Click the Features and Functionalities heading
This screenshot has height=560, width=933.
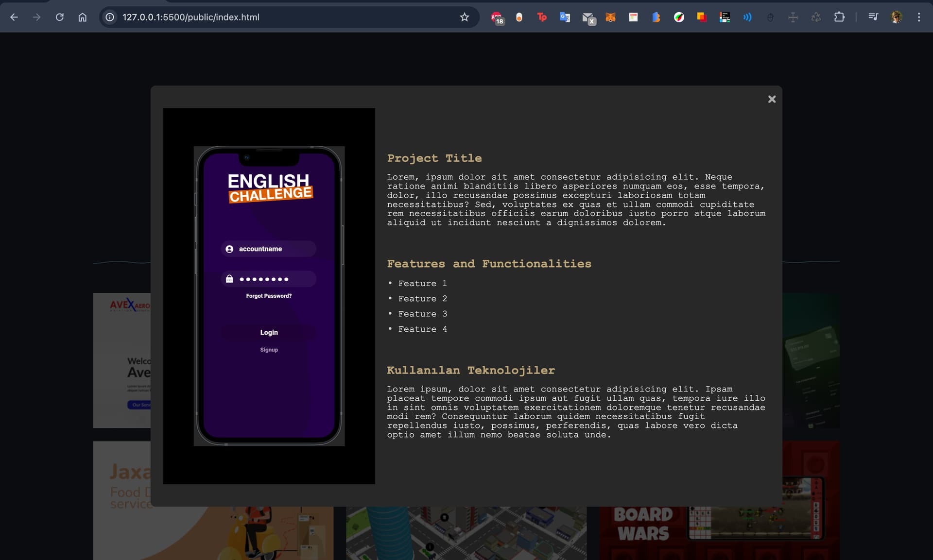click(x=489, y=264)
